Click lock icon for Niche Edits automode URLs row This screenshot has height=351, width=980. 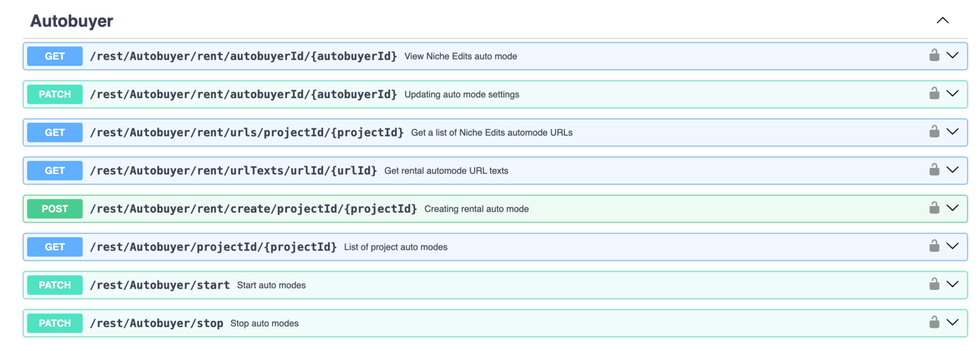[934, 132]
